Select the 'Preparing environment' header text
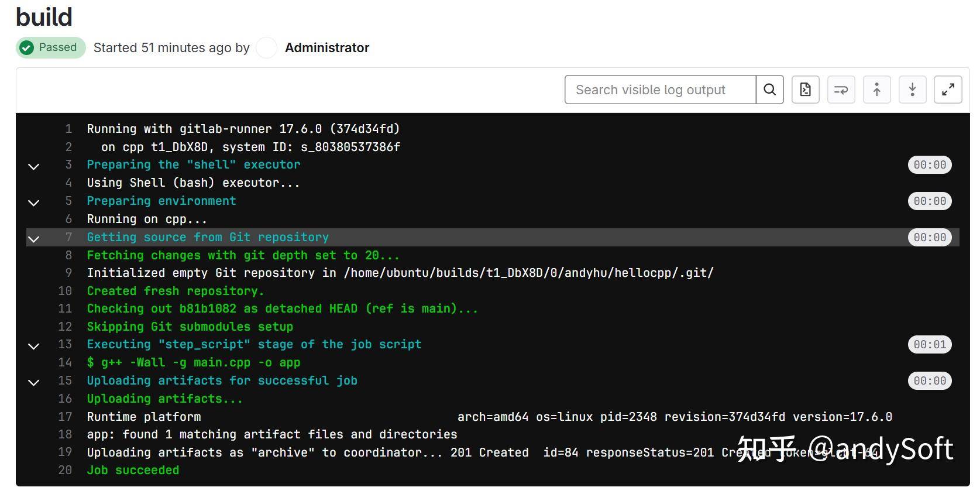980x494 pixels. [x=161, y=201]
